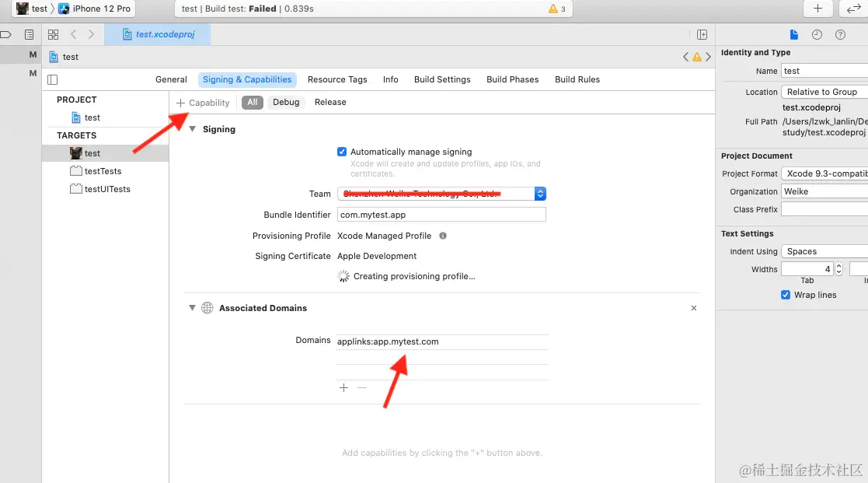868x483 pixels.
Task: Click the Bundle Identifier field
Action: coord(441,215)
